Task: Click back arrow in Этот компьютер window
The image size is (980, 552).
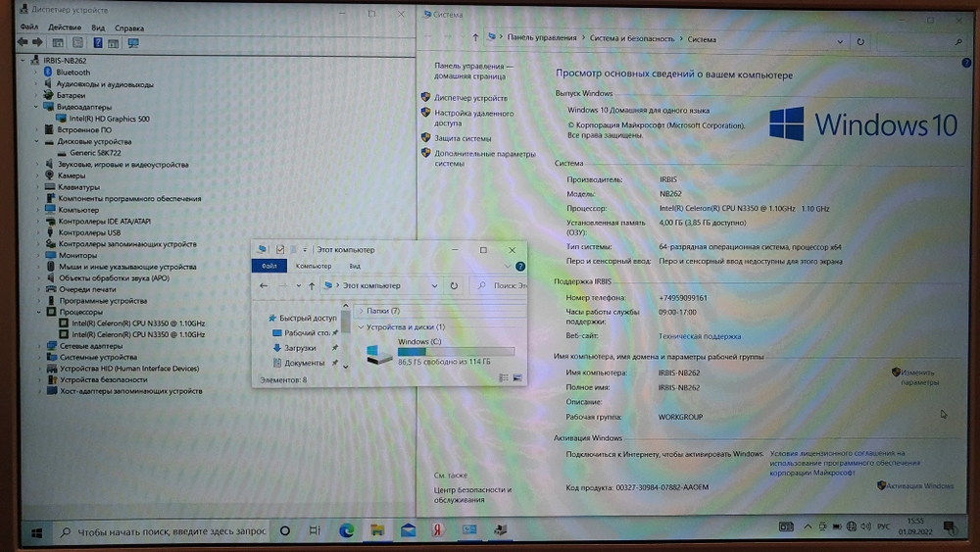Action: pos(264,285)
